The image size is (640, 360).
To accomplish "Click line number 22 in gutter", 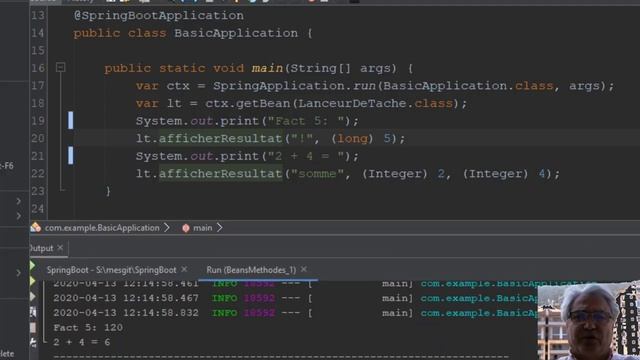I will pos(38,173).
